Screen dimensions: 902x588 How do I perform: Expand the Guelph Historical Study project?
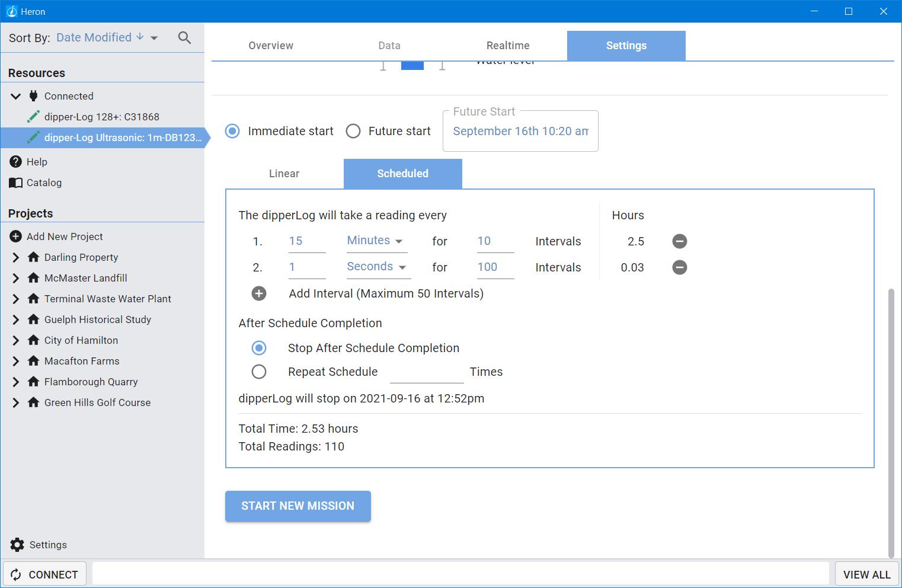point(16,319)
